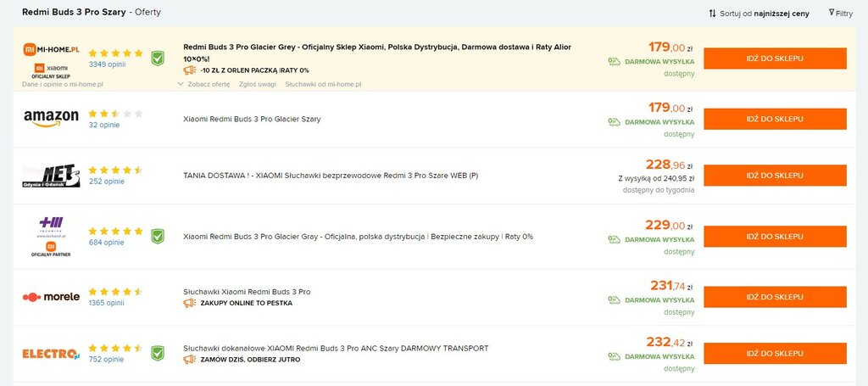Click the 232,42 zł price
The image size is (868, 386).
pyautogui.click(x=670, y=342)
